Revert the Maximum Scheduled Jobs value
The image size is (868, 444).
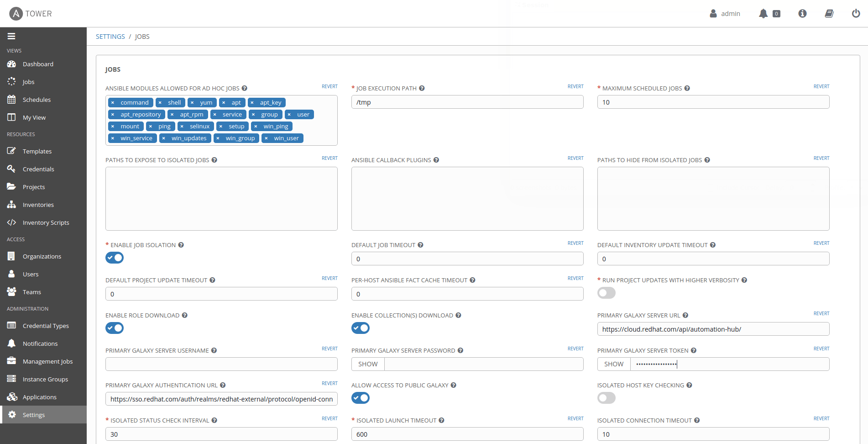[x=821, y=86]
